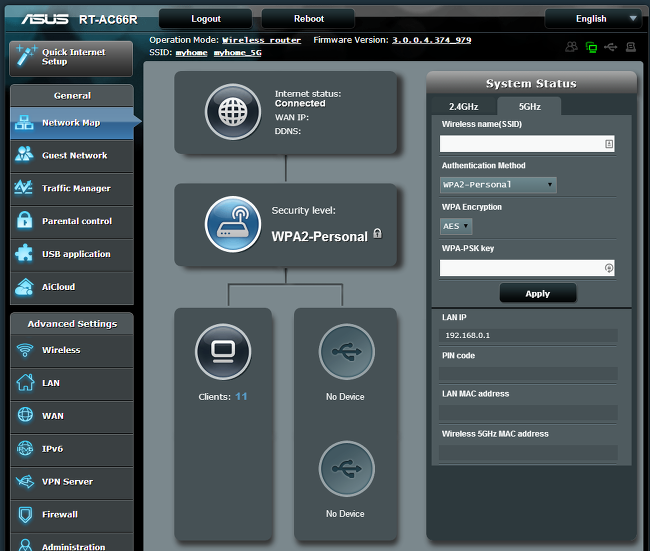The image size is (650, 551).
Task: Open VPN Server settings
Action: (x=72, y=482)
